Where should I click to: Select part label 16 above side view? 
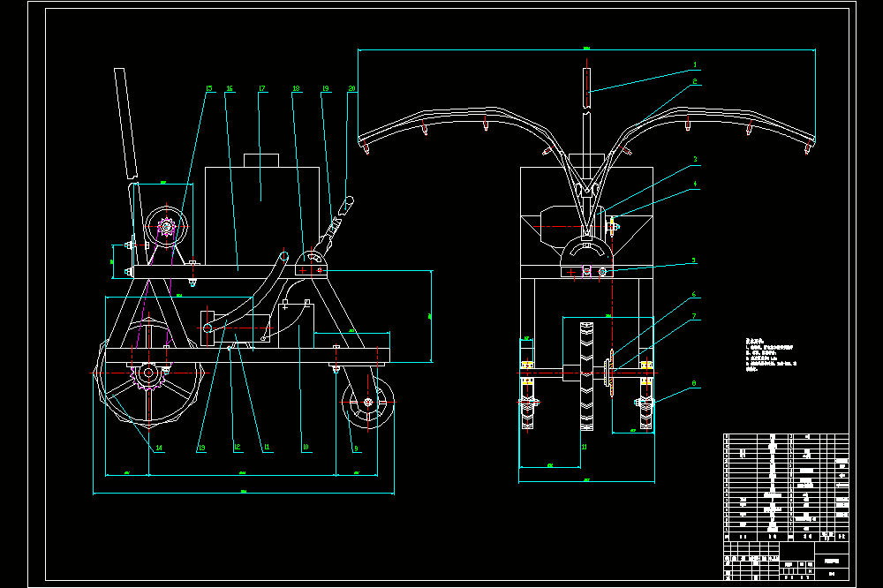230,88
